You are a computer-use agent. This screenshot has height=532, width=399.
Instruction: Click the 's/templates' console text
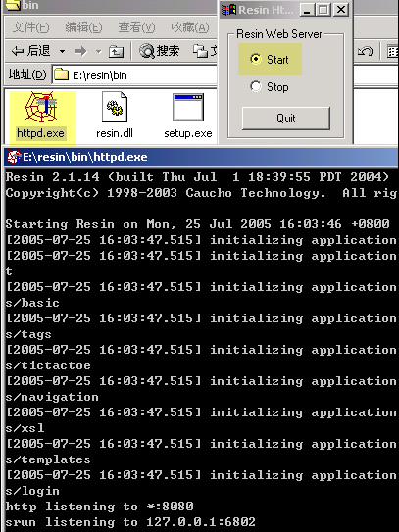point(48,459)
